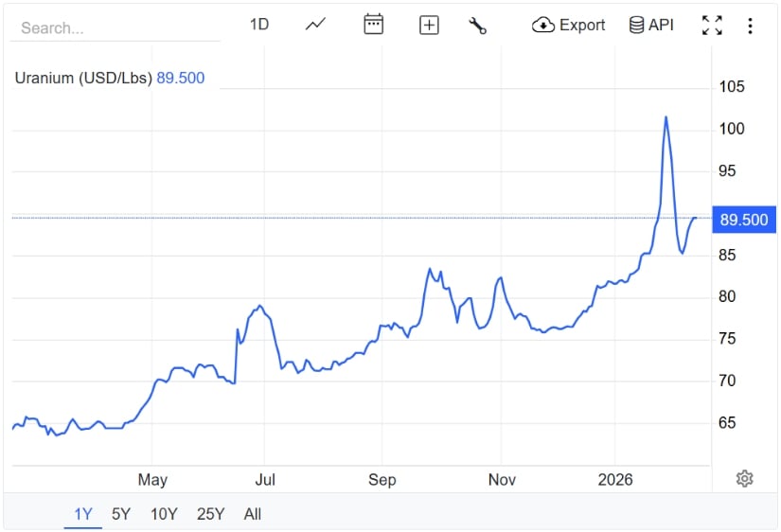The width and height of the screenshot is (781, 532).
Task: Click into the Search input field
Action: 114,28
